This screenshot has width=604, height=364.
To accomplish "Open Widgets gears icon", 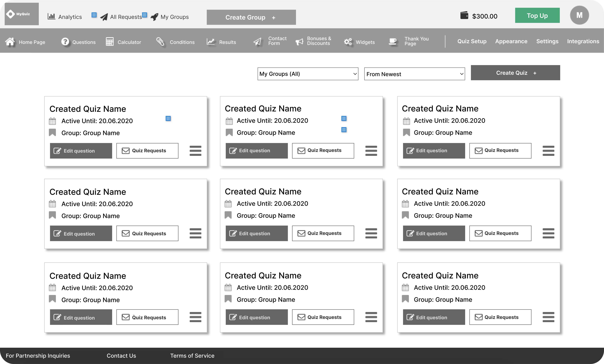I will [x=348, y=42].
